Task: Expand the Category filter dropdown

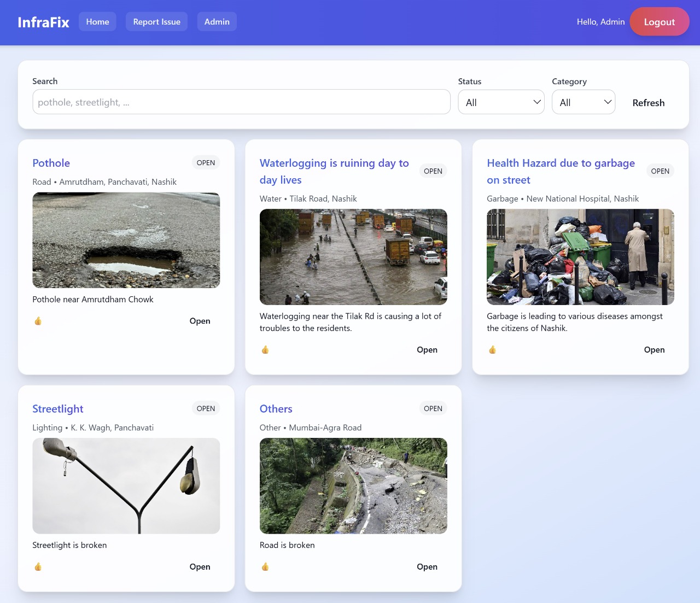Action: [x=584, y=102]
